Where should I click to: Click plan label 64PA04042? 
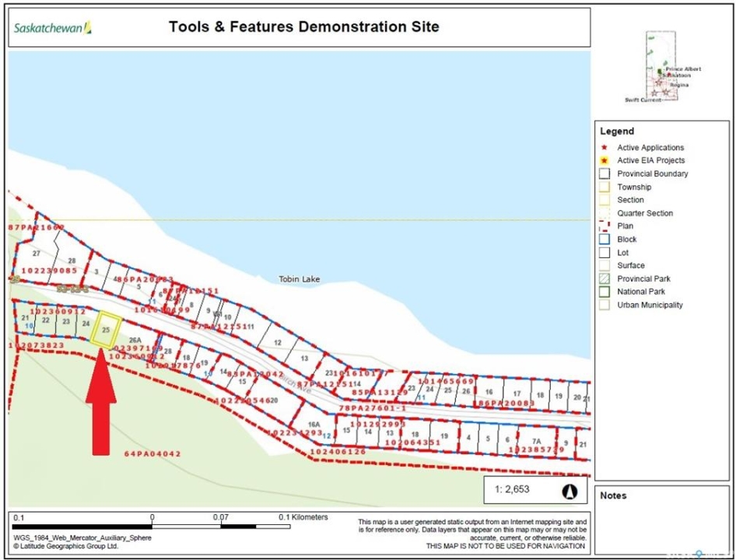tap(152, 454)
